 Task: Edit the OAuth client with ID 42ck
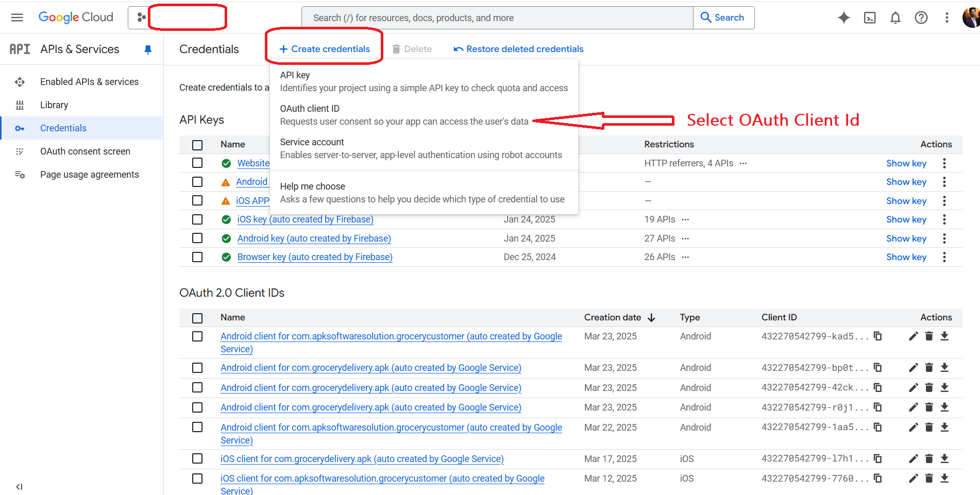coord(914,388)
